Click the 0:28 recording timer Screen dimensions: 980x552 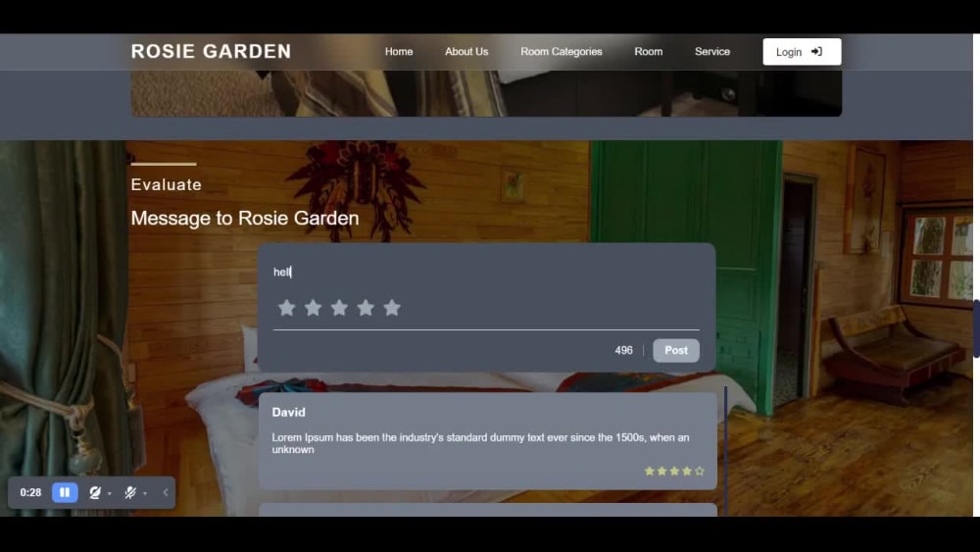coord(30,492)
